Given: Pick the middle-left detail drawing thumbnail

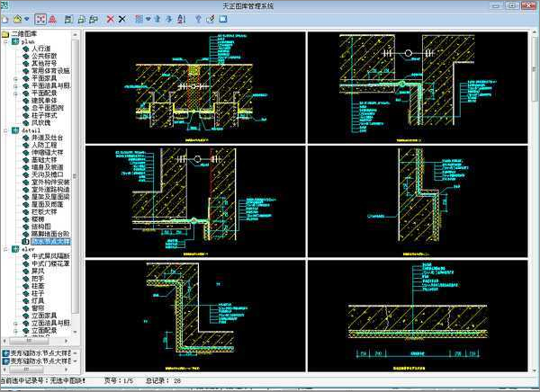Looking at the screenshot, I should tap(195, 201).
